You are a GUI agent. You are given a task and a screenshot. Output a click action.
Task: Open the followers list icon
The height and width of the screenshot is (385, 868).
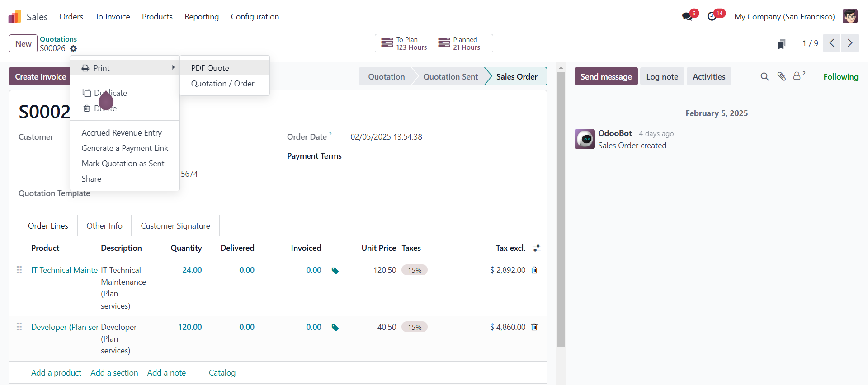tap(798, 76)
